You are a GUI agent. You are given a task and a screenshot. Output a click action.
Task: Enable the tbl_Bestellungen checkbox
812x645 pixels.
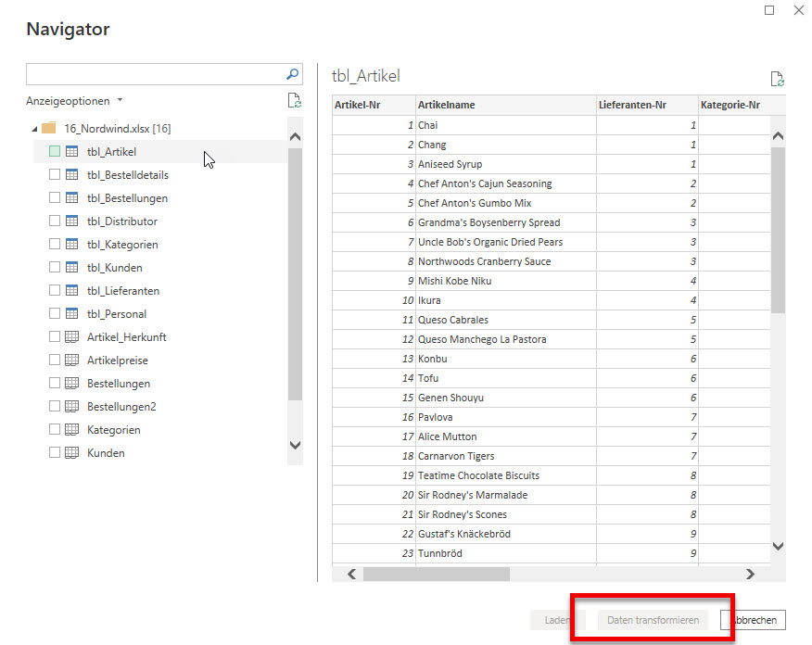pos(55,198)
